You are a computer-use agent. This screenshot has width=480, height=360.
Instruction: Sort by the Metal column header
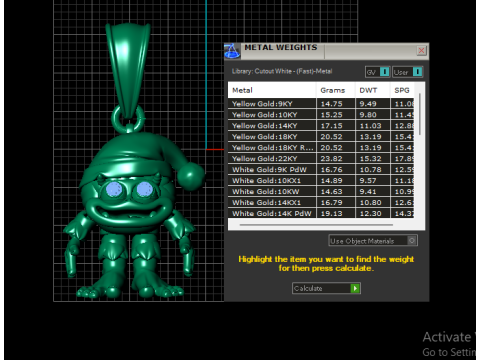pos(272,90)
